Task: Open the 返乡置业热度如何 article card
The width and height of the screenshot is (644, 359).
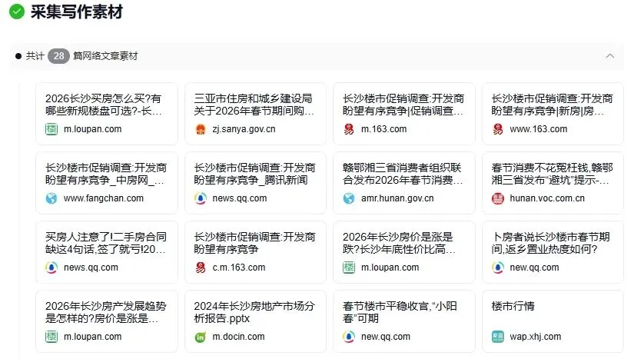Action: (x=553, y=252)
